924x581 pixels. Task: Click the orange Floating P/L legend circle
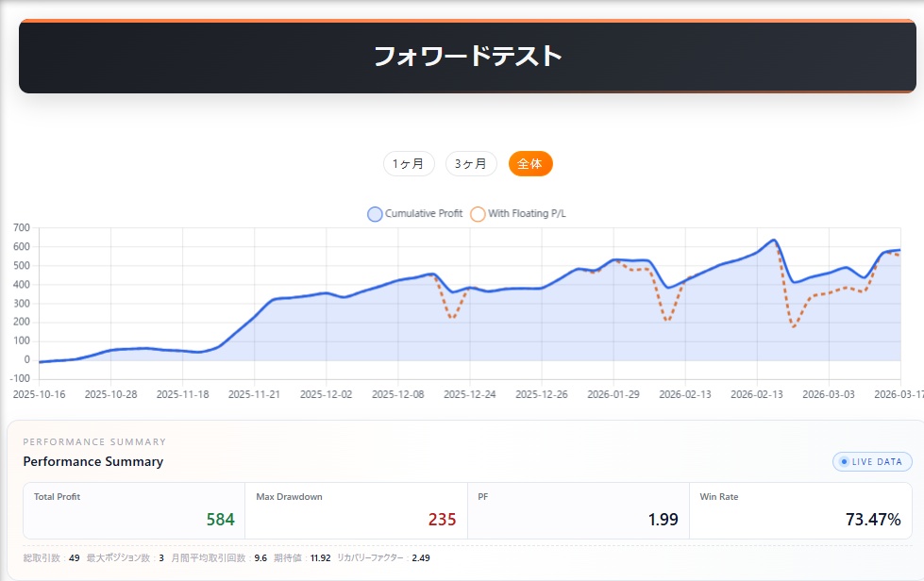click(478, 214)
